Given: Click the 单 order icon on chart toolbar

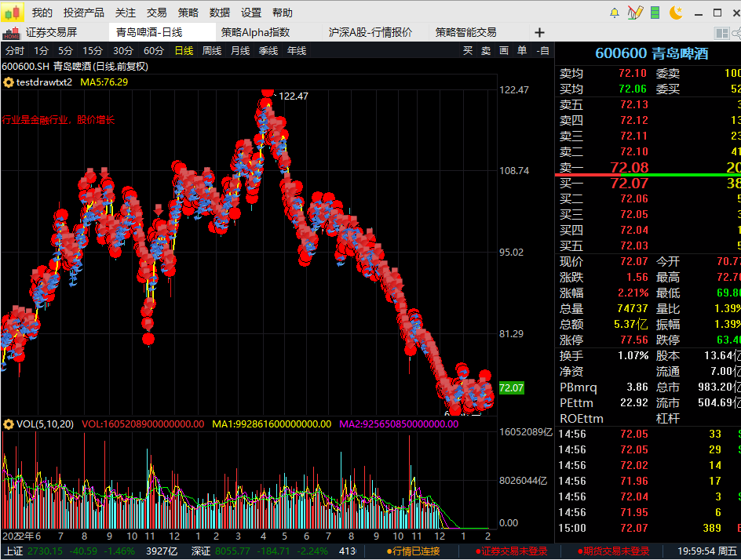Looking at the screenshot, I should [523, 49].
